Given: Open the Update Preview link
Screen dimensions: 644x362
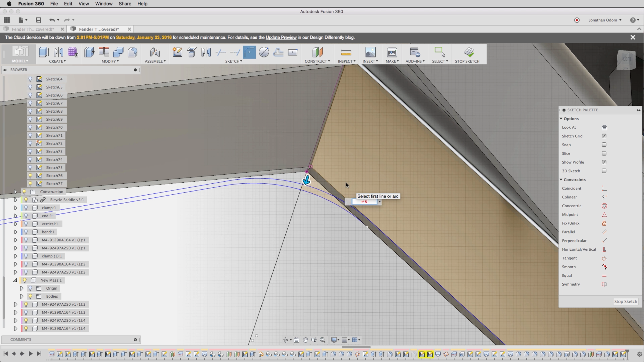Looking at the screenshot, I should [281, 38].
